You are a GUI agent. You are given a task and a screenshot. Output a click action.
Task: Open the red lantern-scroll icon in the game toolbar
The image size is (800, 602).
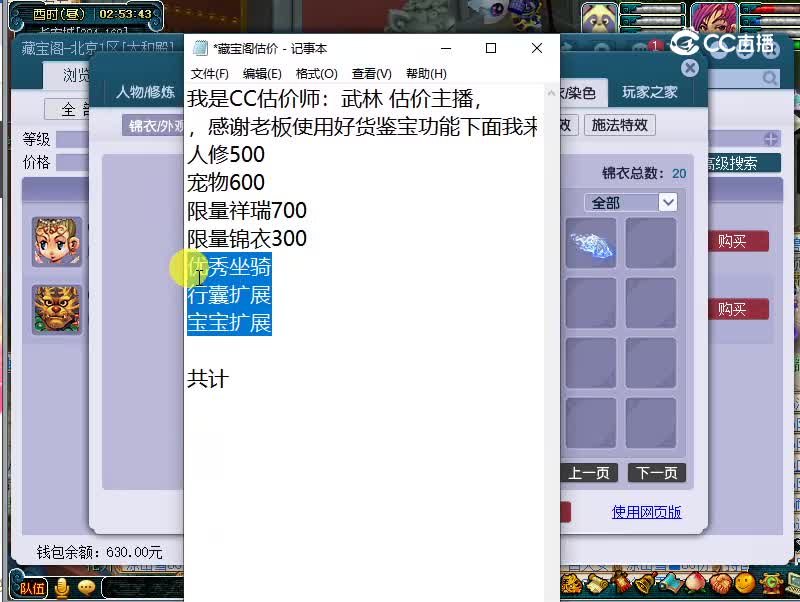coord(621,583)
